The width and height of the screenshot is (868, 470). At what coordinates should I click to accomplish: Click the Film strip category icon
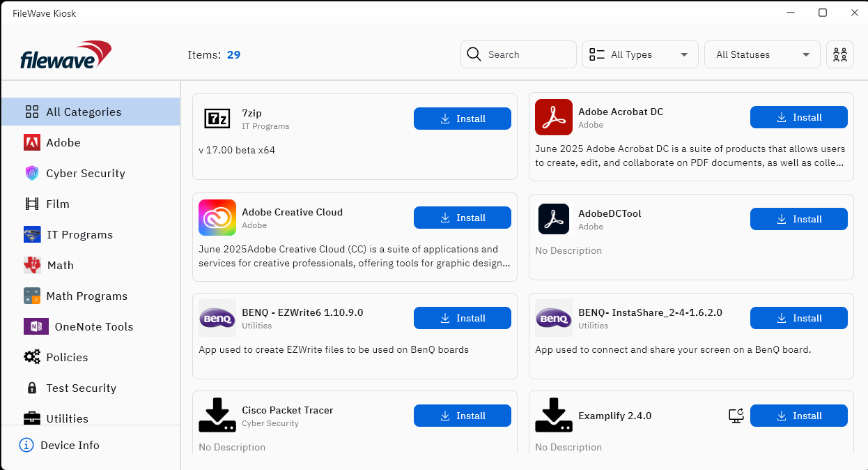[32, 204]
